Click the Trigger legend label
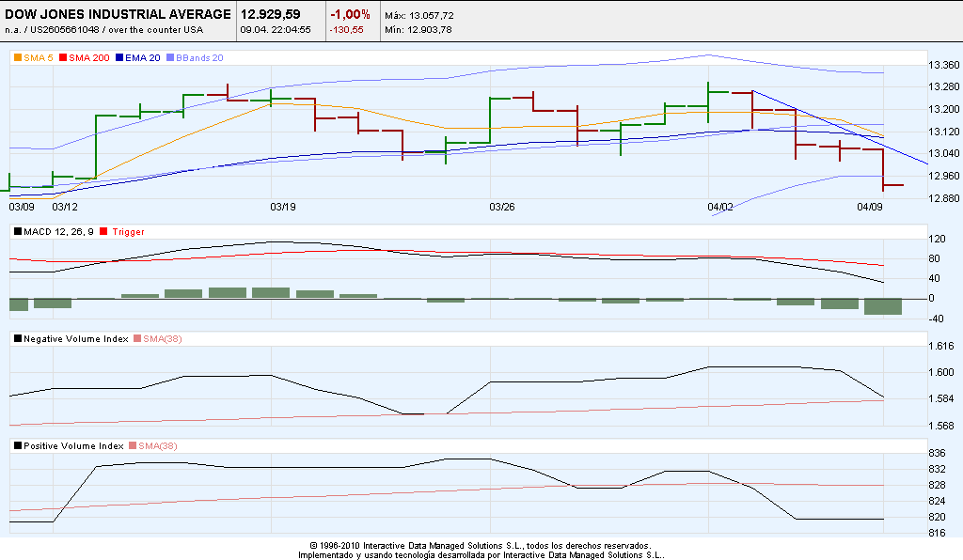Viewport: 963px width, 560px height. click(x=128, y=231)
